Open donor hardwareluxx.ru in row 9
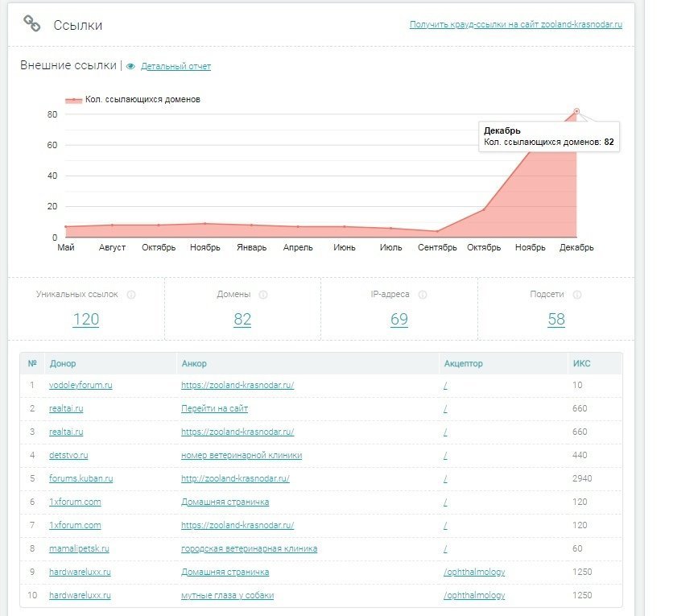 point(80,572)
